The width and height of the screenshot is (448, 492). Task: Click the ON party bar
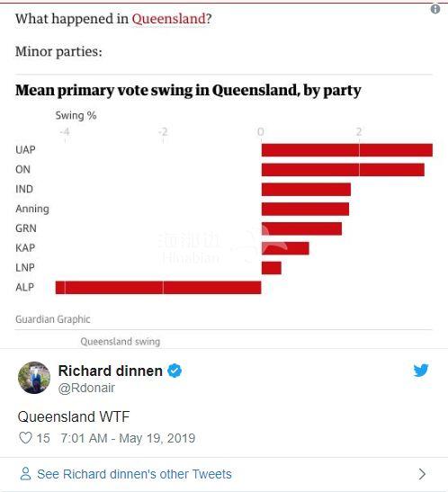point(343,170)
